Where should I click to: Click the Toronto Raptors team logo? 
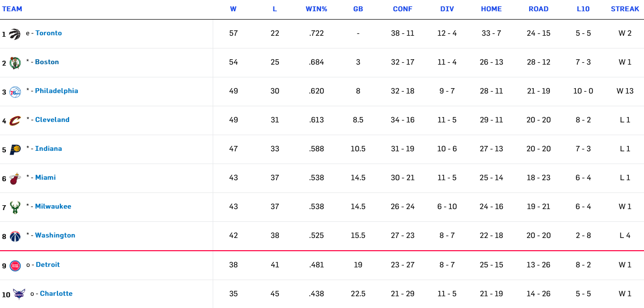[x=15, y=34]
